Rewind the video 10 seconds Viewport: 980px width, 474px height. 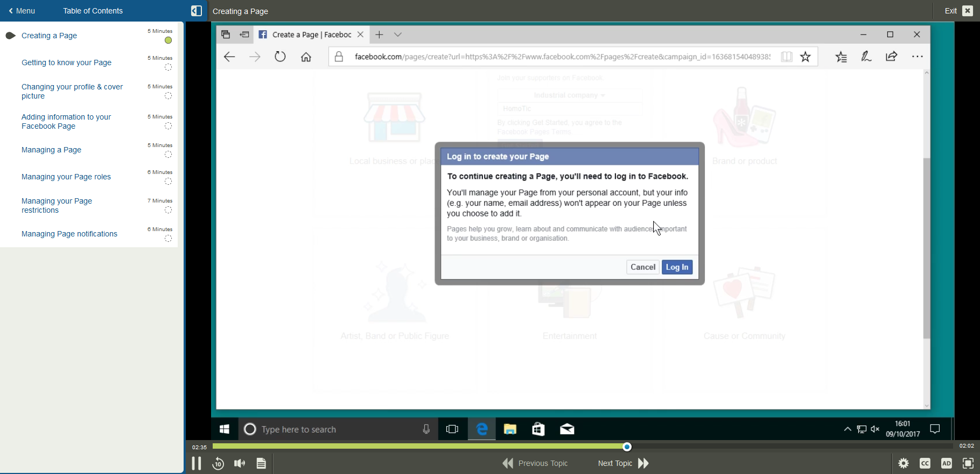click(x=218, y=463)
